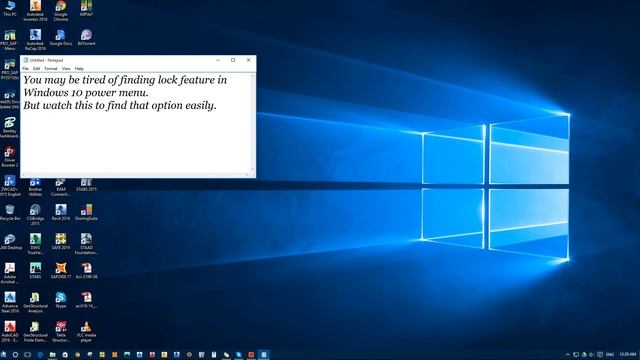Image resolution: width=640 pixels, height=360 pixels.
Task: Select the Bentley desktop icon
Action: (10, 127)
